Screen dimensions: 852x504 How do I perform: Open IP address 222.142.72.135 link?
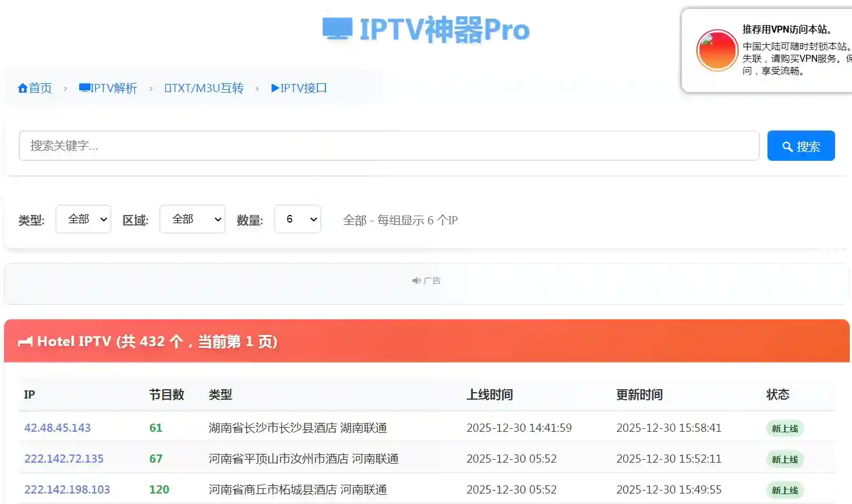click(x=64, y=459)
